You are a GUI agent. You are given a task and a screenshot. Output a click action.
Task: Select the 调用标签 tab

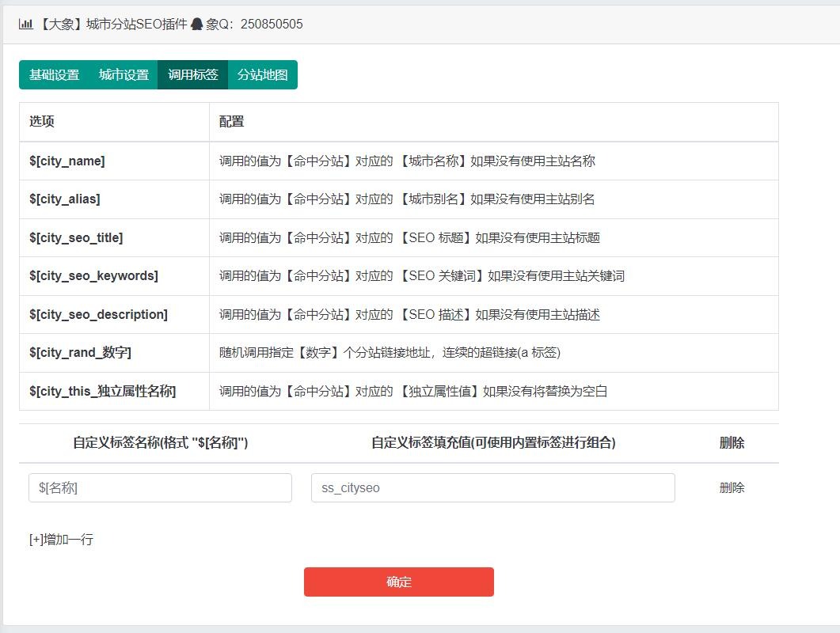pos(192,75)
